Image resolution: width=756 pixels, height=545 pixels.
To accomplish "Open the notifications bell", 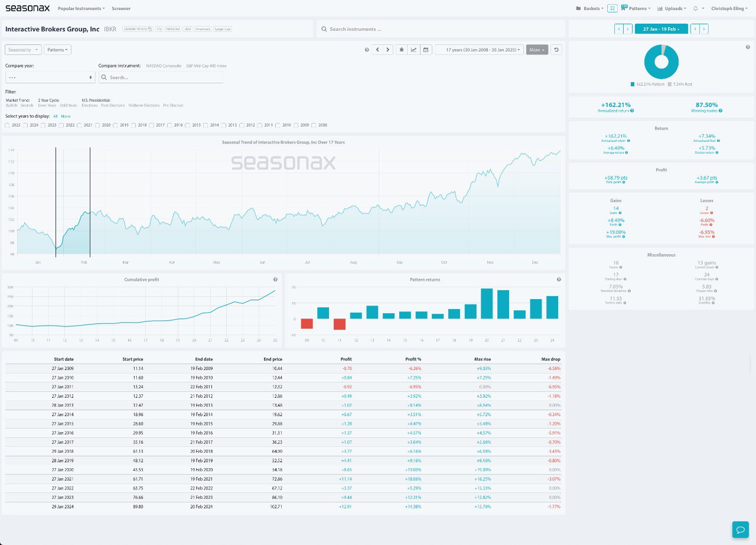I will 695,8.
